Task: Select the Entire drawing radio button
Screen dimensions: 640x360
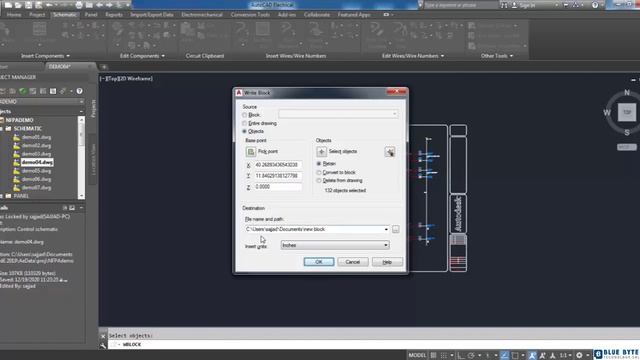Action: coord(244,123)
